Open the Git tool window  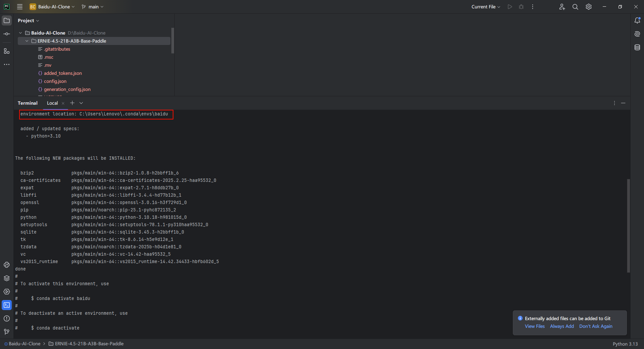coord(7,332)
